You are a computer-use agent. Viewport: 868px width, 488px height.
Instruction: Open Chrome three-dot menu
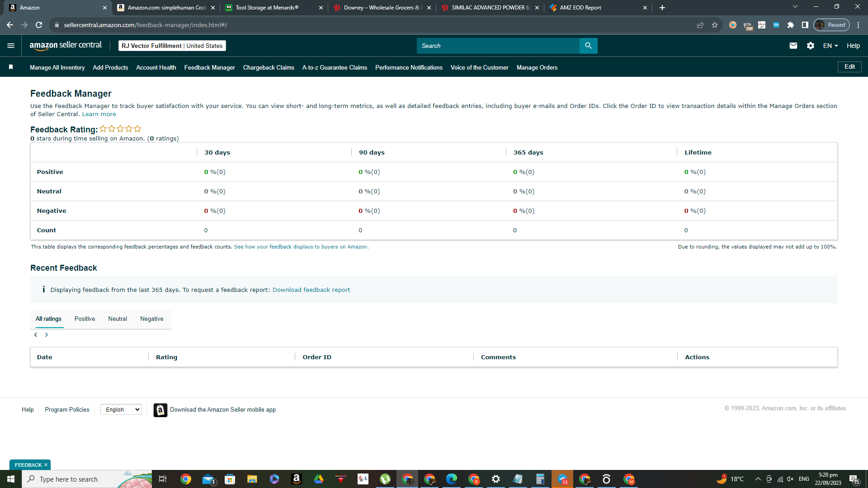(859, 25)
